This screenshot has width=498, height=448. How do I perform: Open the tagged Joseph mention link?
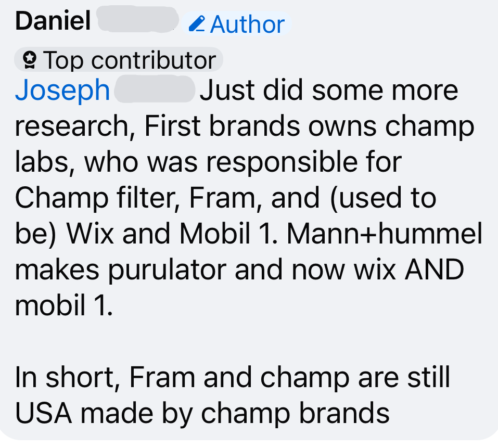62,90
